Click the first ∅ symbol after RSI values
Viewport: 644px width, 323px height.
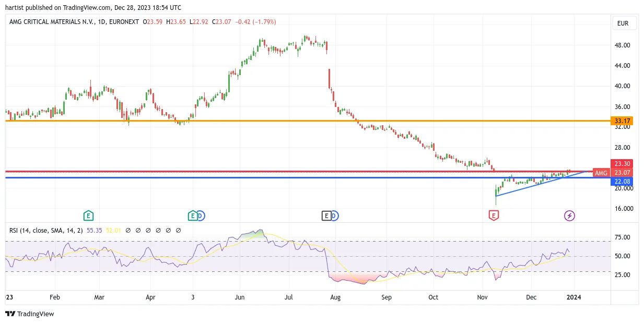(x=128, y=230)
